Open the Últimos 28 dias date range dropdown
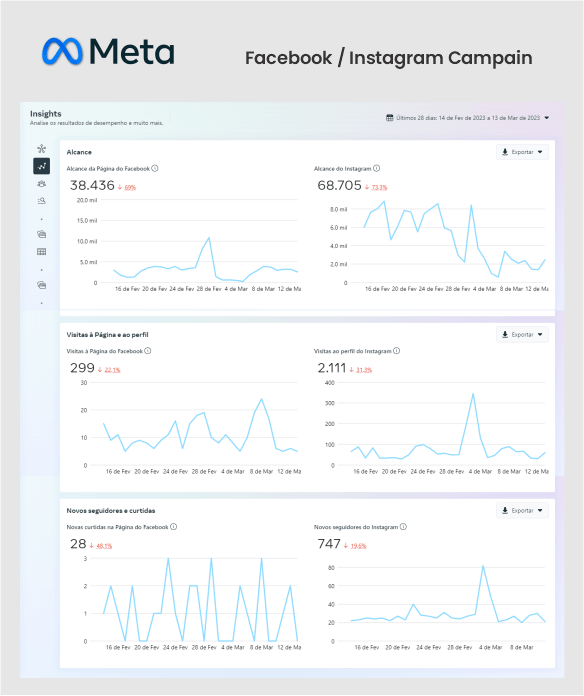The image size is (584, 696). click(468, 118)
